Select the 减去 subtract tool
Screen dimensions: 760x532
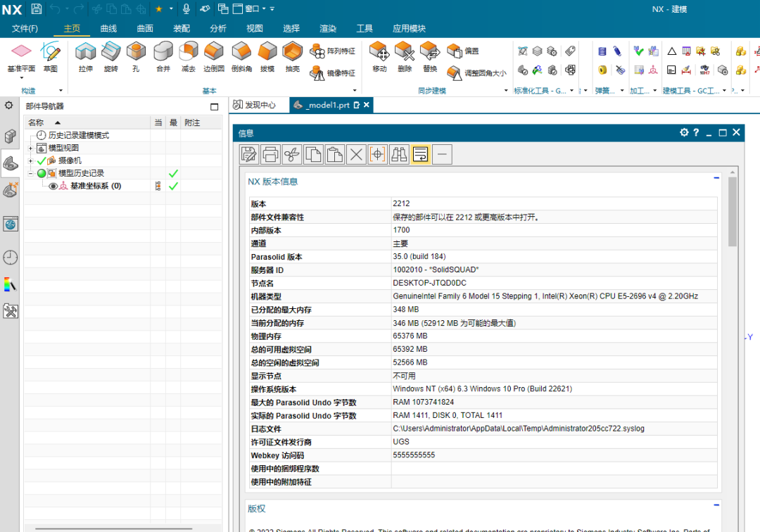click(x=189, y=57)
